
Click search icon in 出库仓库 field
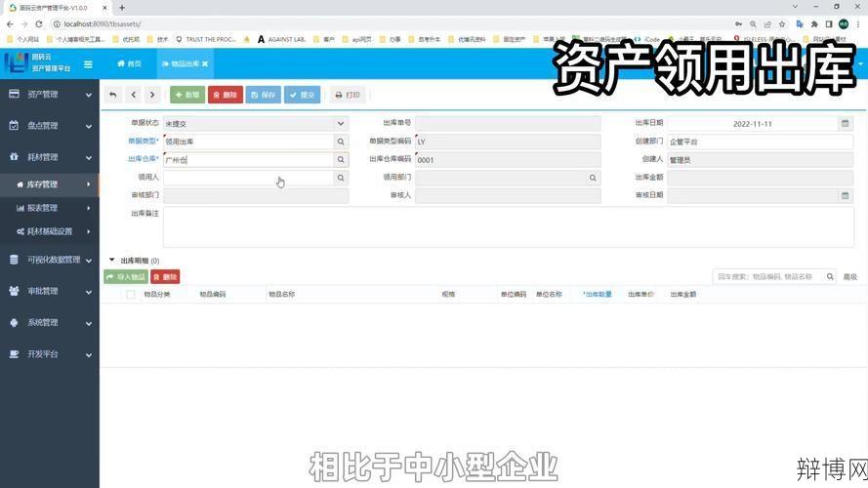pos(341,160)
